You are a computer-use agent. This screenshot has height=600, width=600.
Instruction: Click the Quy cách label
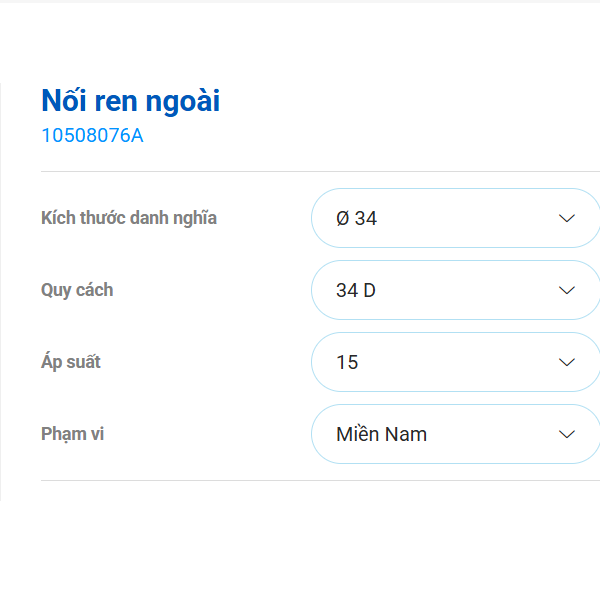point(77,290)
